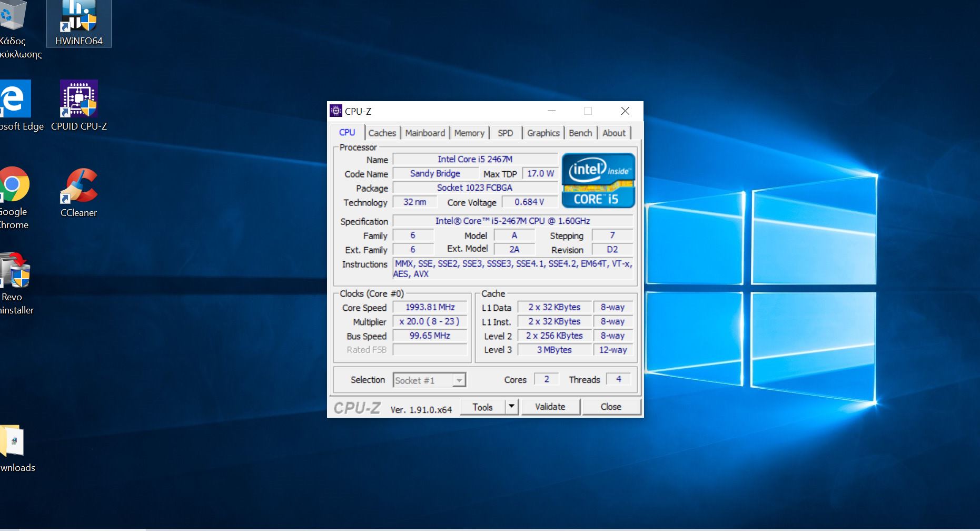
Task: Click the core voltage value '0.684 V'
Action: [529, 202]
